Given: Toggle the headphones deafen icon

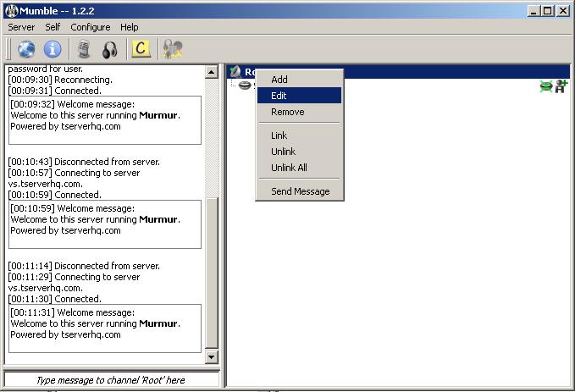Looking at the screenshot, I should [109, 49].
